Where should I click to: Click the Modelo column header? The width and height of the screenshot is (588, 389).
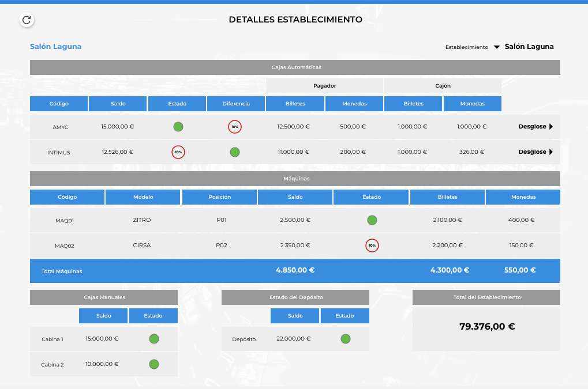(x=143, y=197)
